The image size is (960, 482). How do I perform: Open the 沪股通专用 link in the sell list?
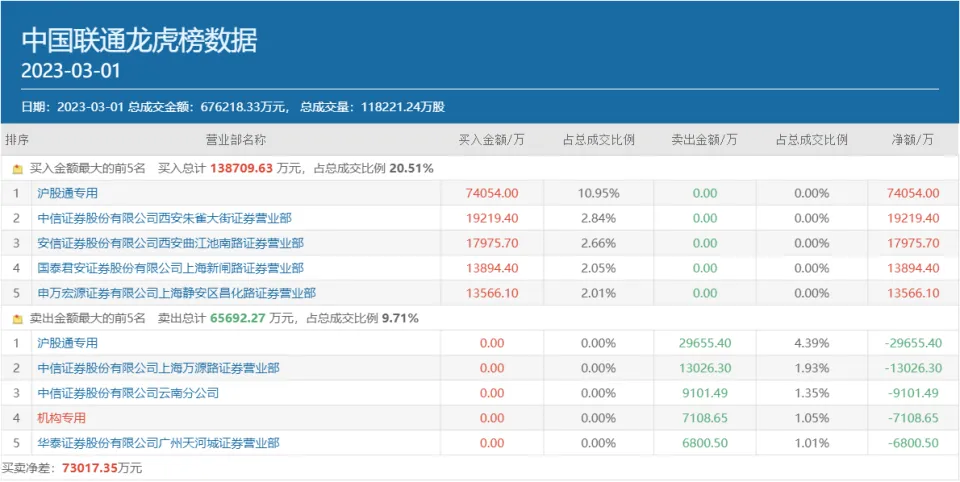tap(68, 343)
